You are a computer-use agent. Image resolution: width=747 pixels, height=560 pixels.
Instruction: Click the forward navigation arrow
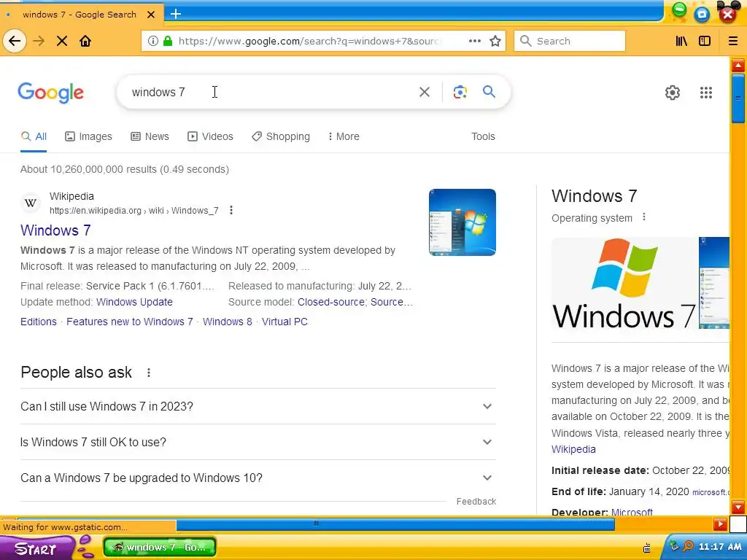(x=39, y=41)
